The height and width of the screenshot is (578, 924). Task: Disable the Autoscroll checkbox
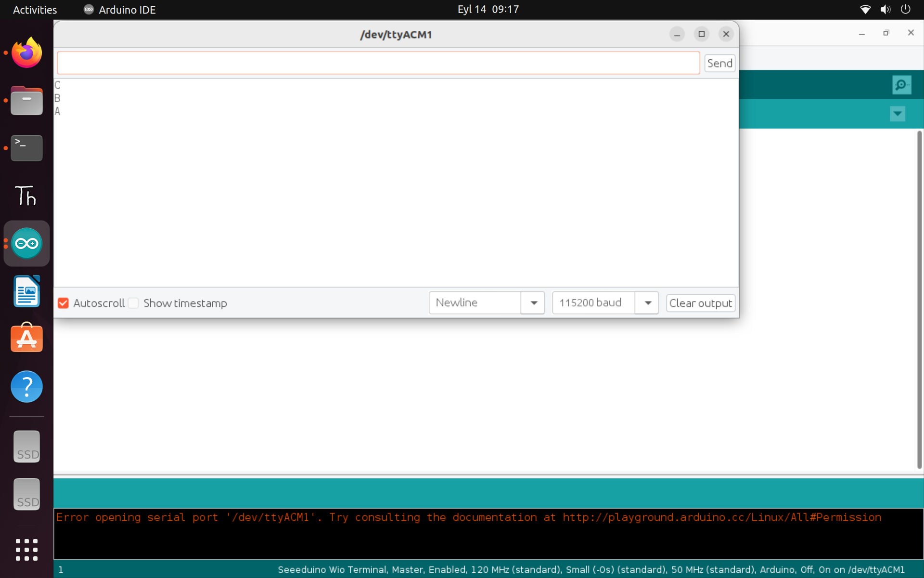[x=63, y=303]
